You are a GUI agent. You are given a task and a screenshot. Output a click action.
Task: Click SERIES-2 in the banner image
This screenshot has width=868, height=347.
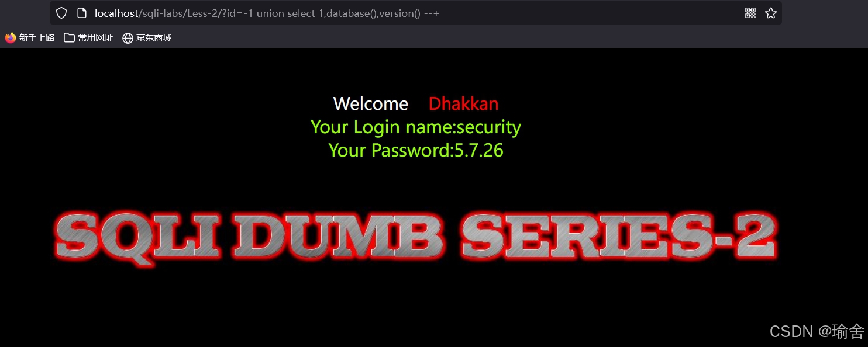[619, 236]
